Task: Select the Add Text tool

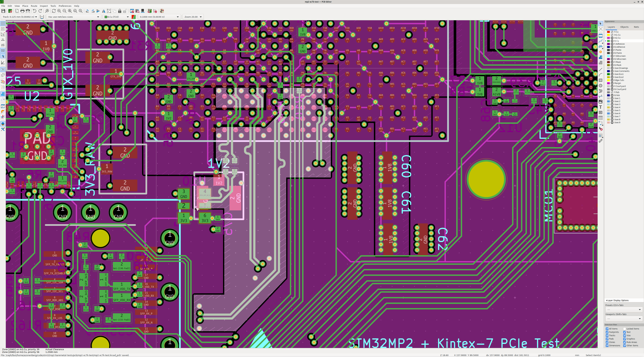Action: pos(601,107)
